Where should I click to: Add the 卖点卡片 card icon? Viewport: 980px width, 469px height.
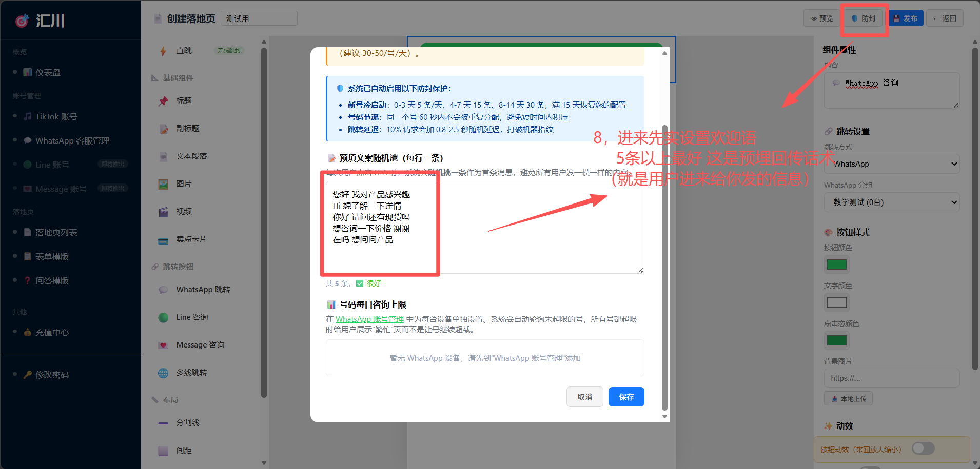click(x=163, y=240)
